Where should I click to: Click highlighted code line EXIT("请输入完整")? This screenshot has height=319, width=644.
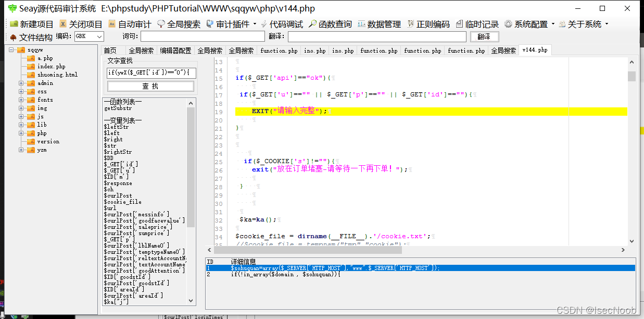tap(431, 111)
